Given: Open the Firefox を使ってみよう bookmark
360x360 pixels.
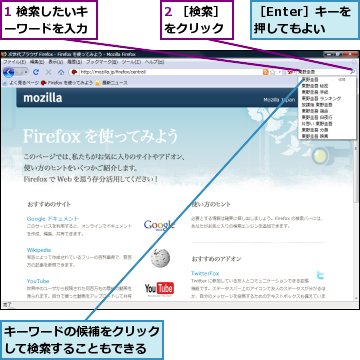Looking at the screenshot, I should coord(67,83).
